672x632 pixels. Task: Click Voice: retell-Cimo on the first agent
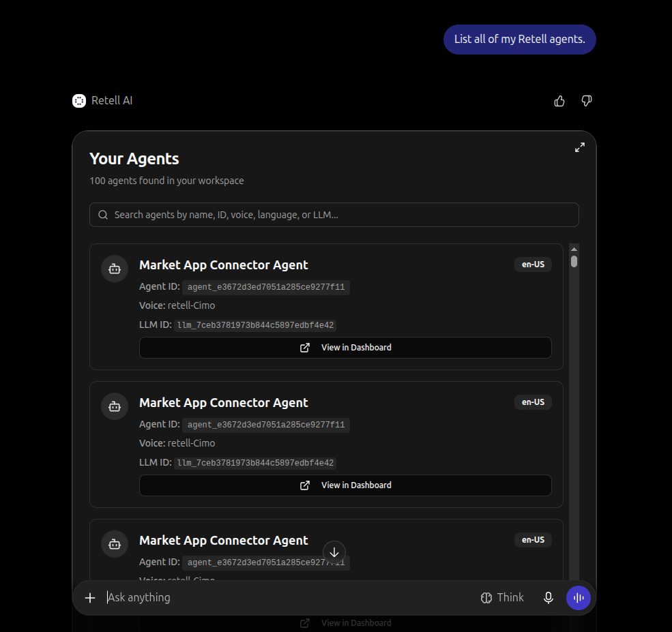[x=177, y=305]
